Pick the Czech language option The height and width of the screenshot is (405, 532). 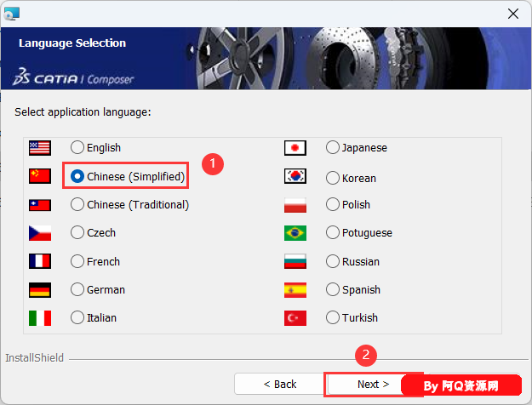pos(77,232)
